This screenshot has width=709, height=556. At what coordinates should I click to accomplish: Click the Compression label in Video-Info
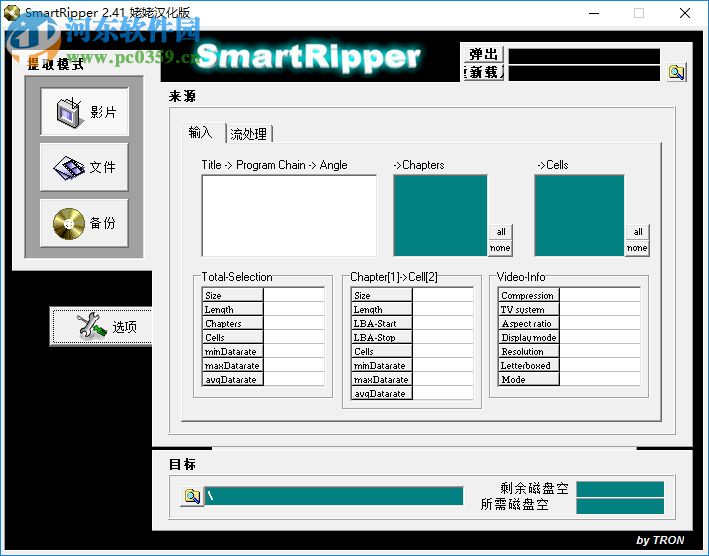(529, 295)
